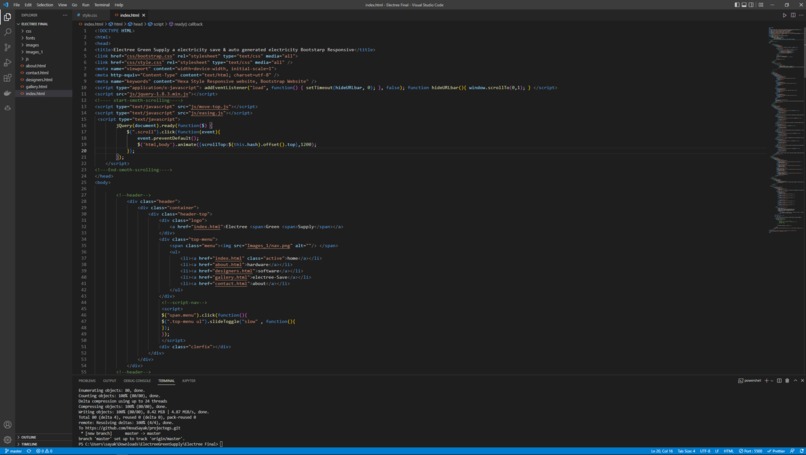Screen dimensions: 806x455
Task: Open the Edit menu
Action: (28, 5)
